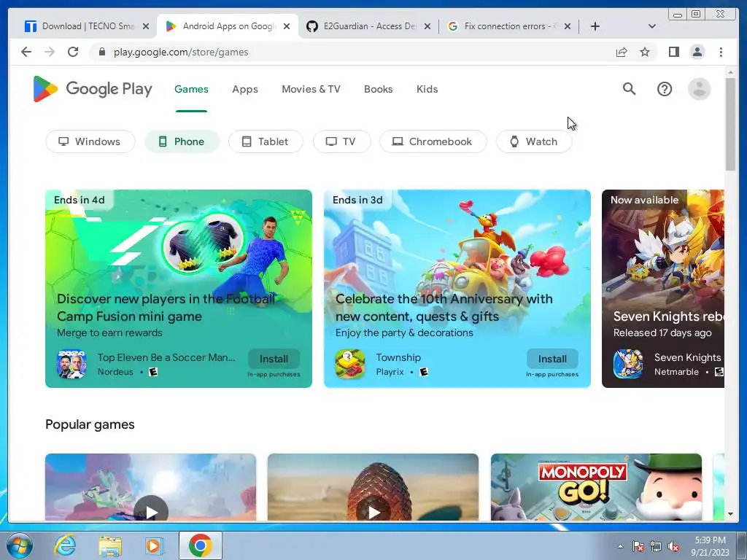Open the 10th Anniversary Township banner
The image size is (747, 560).
(x=457, y=289)
